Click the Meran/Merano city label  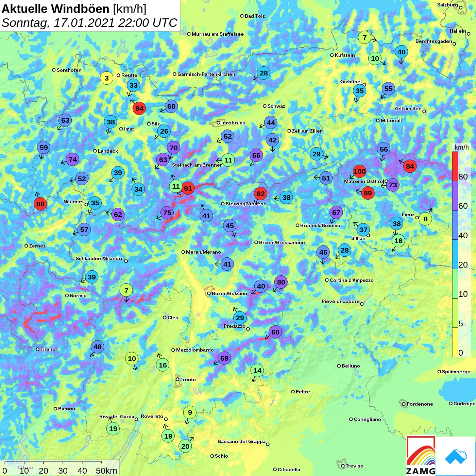203,252
